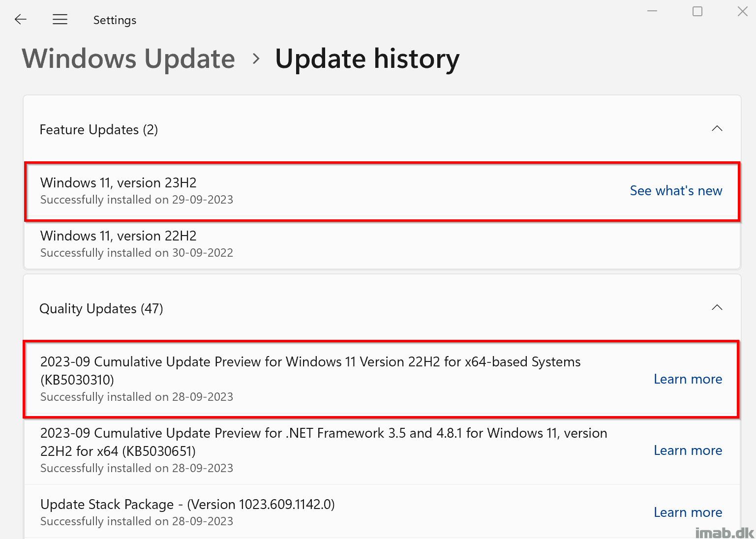Click Quality Updates (47) header label
Image resolution: width=756 pixels, height=539 pixels.
[x=101, y=309]
